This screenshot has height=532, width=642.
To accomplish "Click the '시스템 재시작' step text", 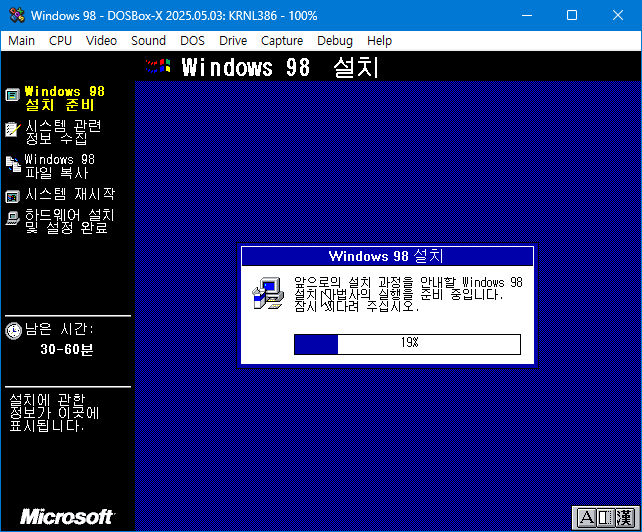I will [70, 194].
